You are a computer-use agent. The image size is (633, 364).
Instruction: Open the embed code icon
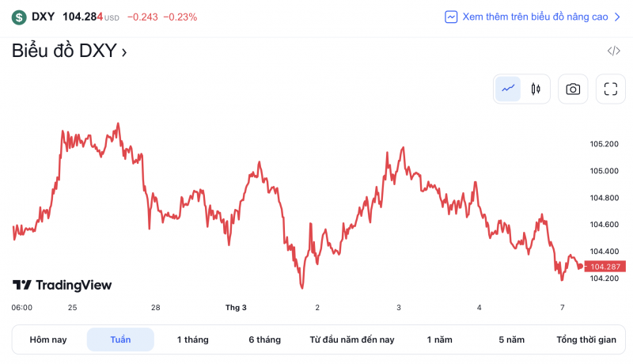[613, 51]
